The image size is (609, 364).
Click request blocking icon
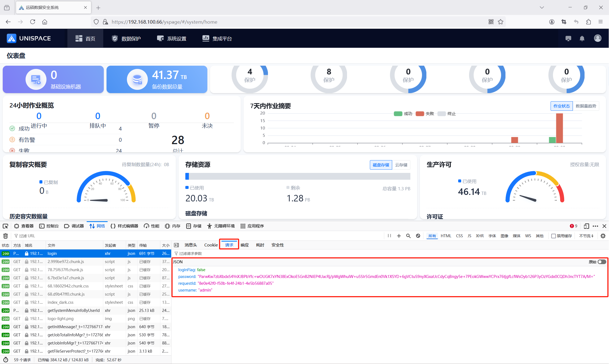(x=418, y=236)
